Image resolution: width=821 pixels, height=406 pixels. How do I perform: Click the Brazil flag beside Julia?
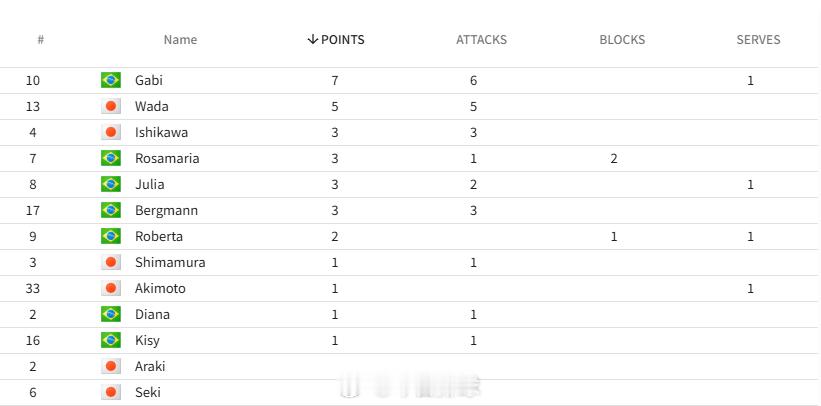pyautogui.click(x=110, y=184)
